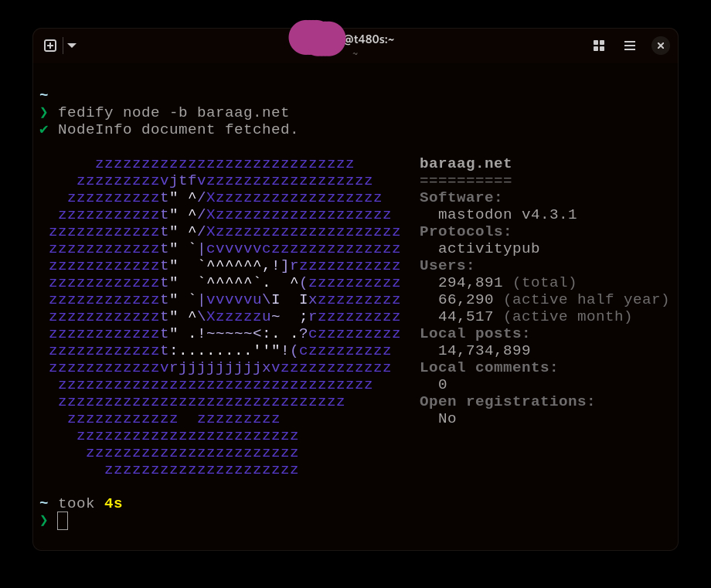Viewport: 711px width, 588px height.
Task: Click the '==========' underline row
Action: pyautogui.click(x=465, y=181)
